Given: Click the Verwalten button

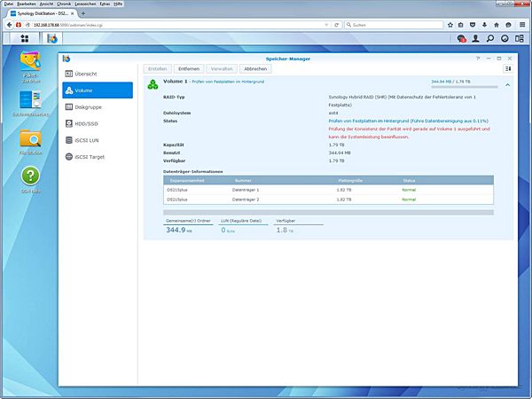Looking at the screenshot, I should 222,68.
